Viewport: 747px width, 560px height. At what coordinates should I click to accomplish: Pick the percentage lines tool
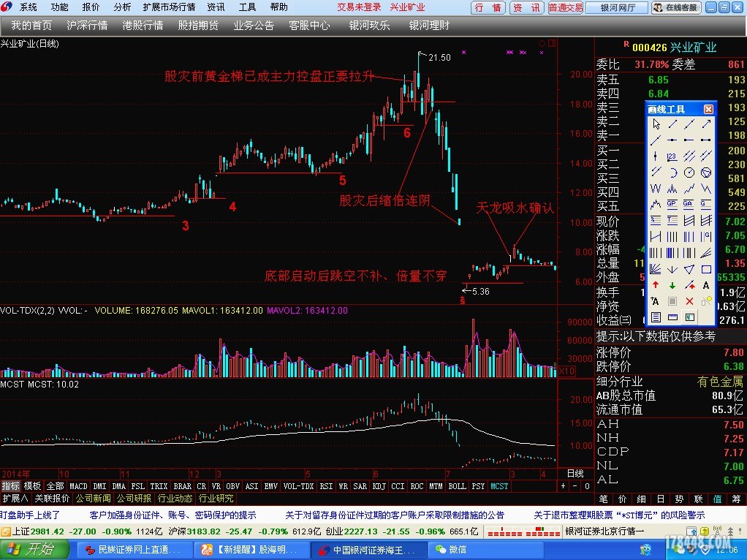click(x=656, y=221)
